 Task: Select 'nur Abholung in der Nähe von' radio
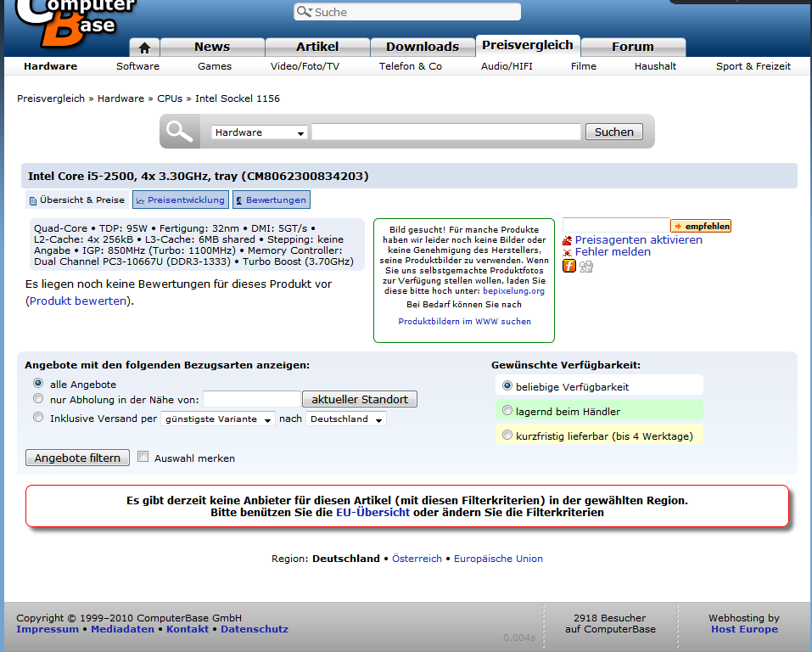tap(38, 398)
